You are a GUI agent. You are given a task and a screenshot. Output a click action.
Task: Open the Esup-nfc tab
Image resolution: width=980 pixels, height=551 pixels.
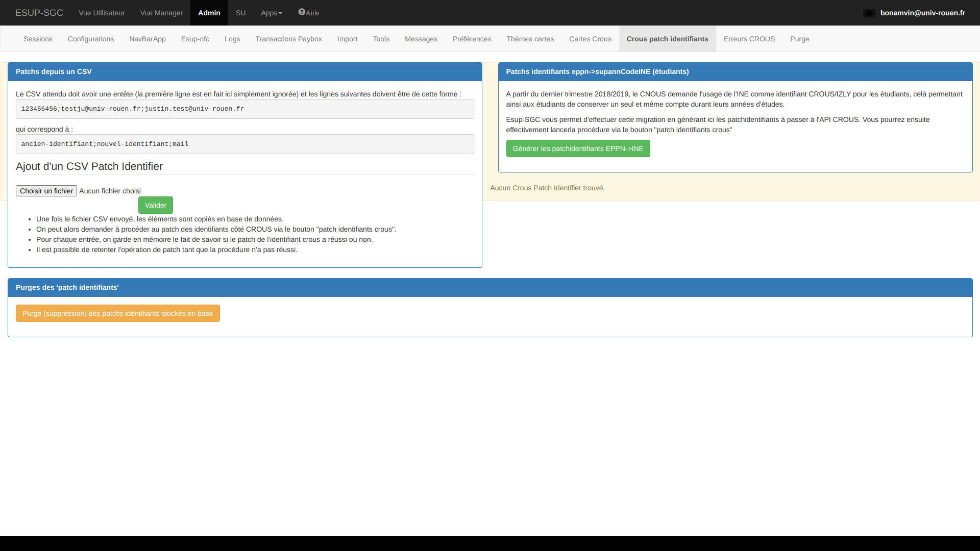coord(195,39)
